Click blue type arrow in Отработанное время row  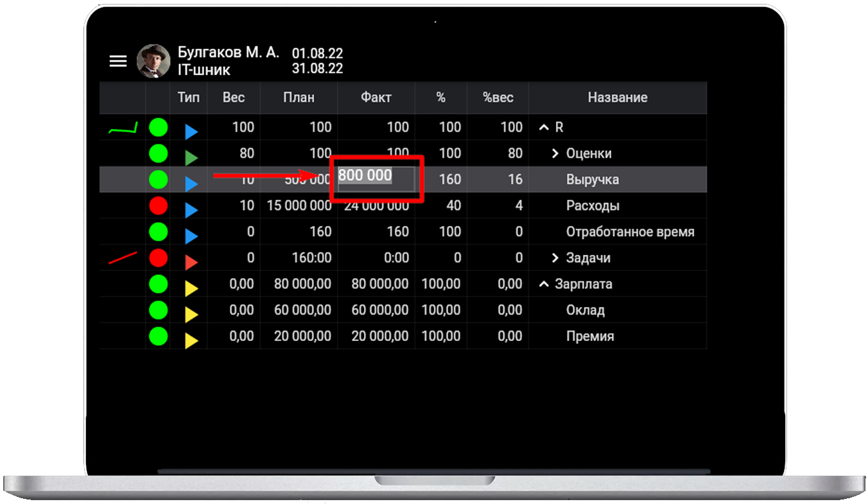click(191, 236)
